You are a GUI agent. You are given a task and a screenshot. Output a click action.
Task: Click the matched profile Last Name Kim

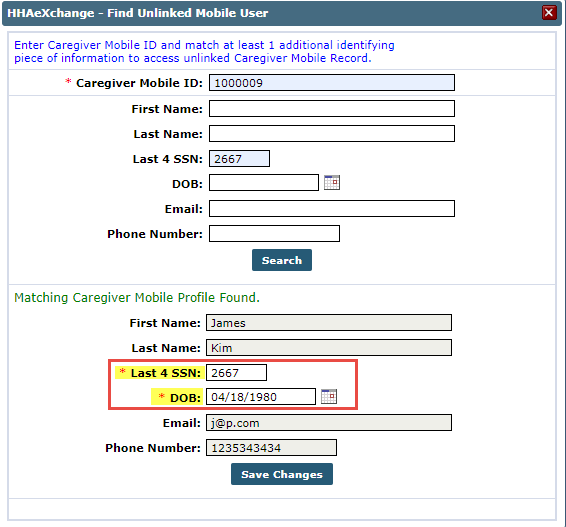tap(329, 348)
